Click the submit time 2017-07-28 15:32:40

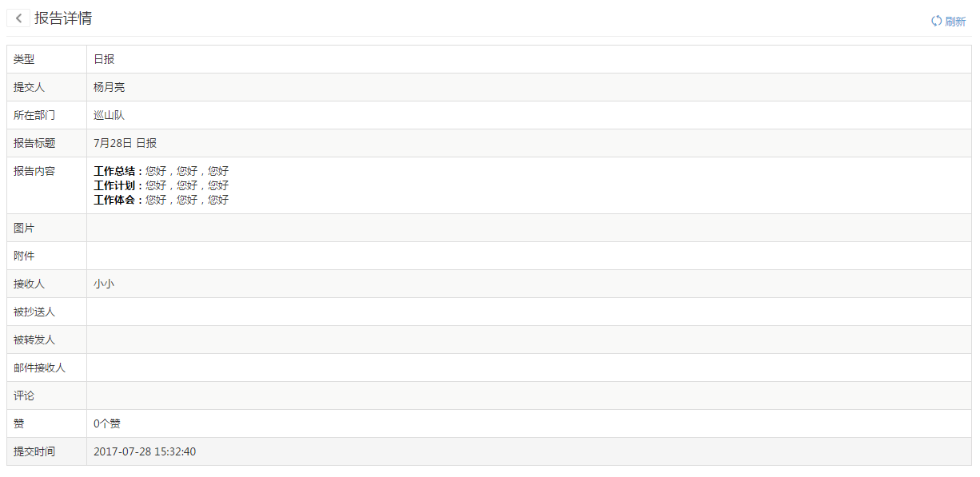click(x=145, y=451)
